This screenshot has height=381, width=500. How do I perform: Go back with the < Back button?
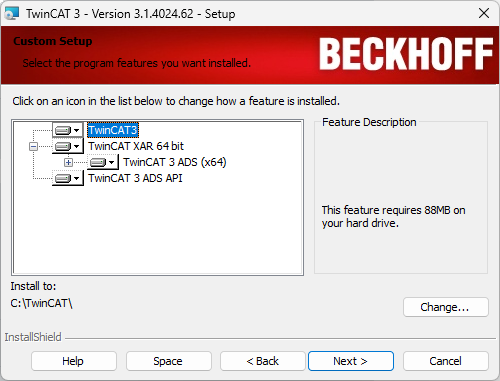tap(263, 361)
